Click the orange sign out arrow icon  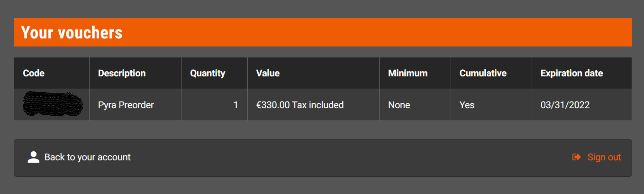pyautogui.click(x=577, y=157)
